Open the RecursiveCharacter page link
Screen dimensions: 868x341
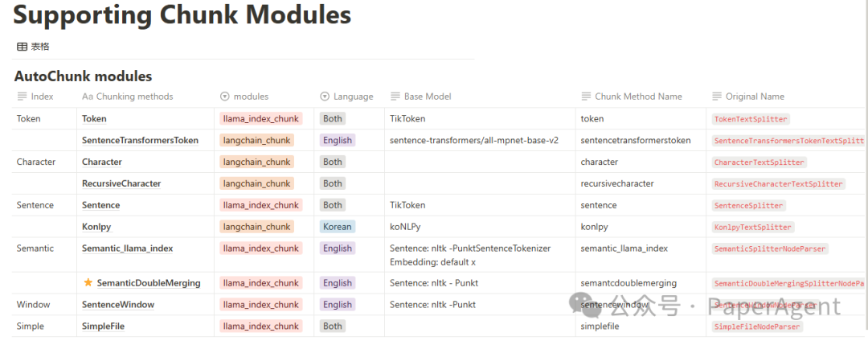pyautogui.click(x=121, y=183)
